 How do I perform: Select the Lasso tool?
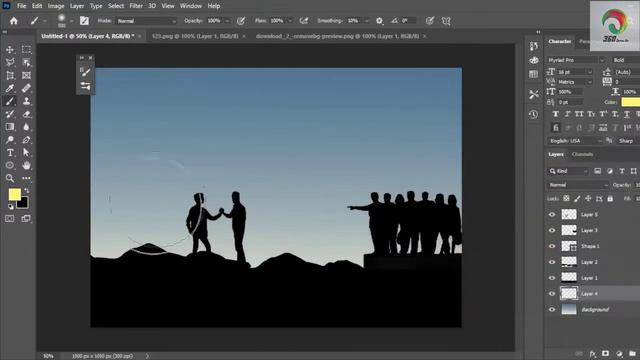[10, 62]
